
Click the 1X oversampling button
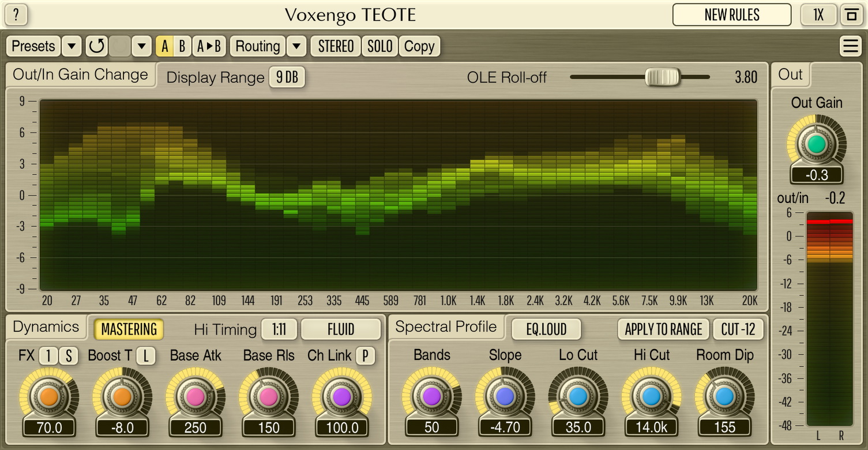coord(818,14)
